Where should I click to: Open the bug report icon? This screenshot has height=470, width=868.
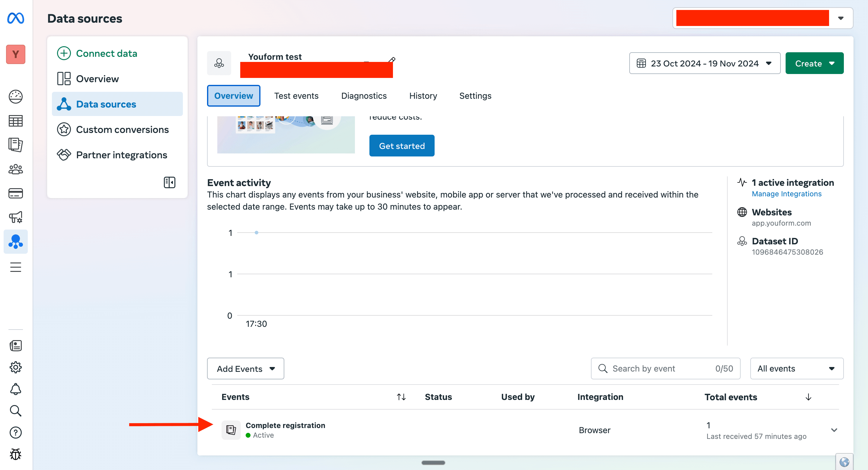click(x=15, y=454)
